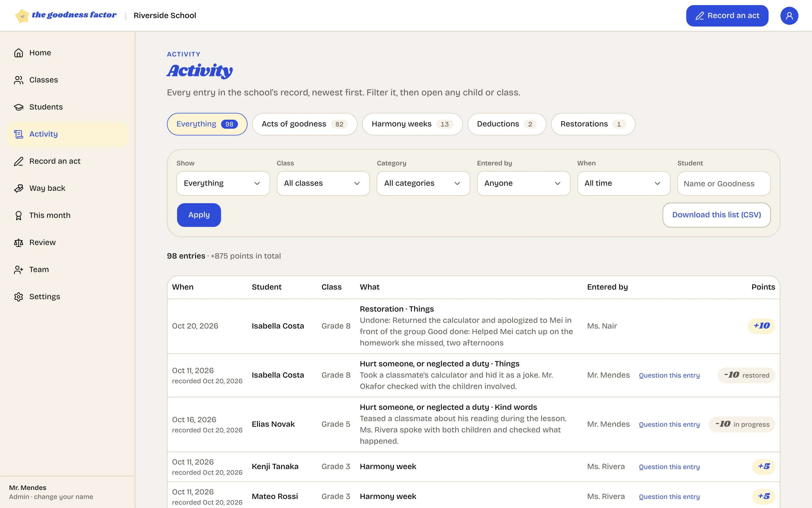Click the Way back hand-heart icon
This screenshot has width=812, height=508.
coord(18,188)
